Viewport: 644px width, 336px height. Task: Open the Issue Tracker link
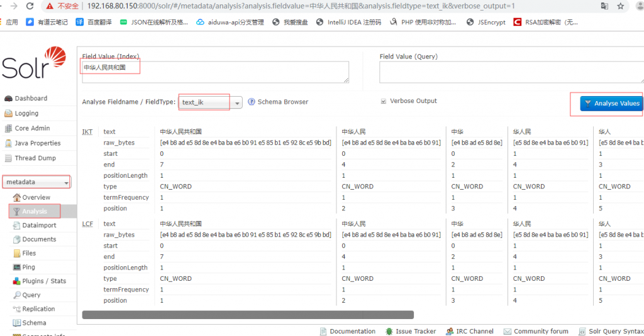416,332
